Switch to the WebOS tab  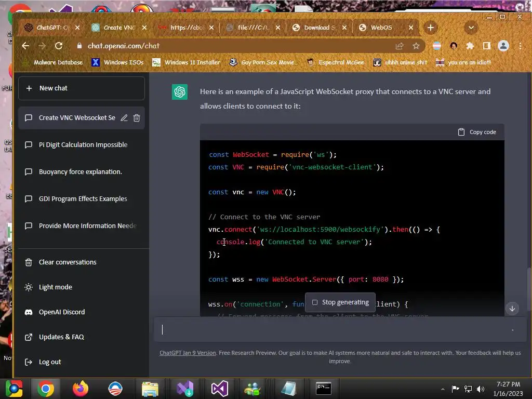click(381, 28)
